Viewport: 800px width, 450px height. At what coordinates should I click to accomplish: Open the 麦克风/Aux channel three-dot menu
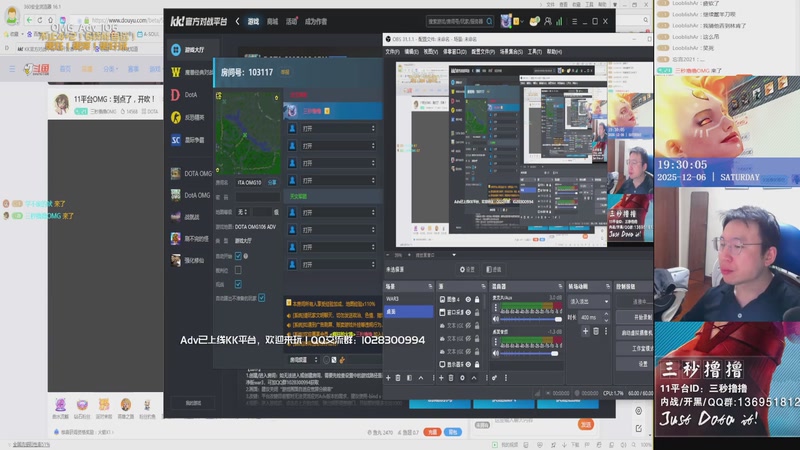click(495, 308)
